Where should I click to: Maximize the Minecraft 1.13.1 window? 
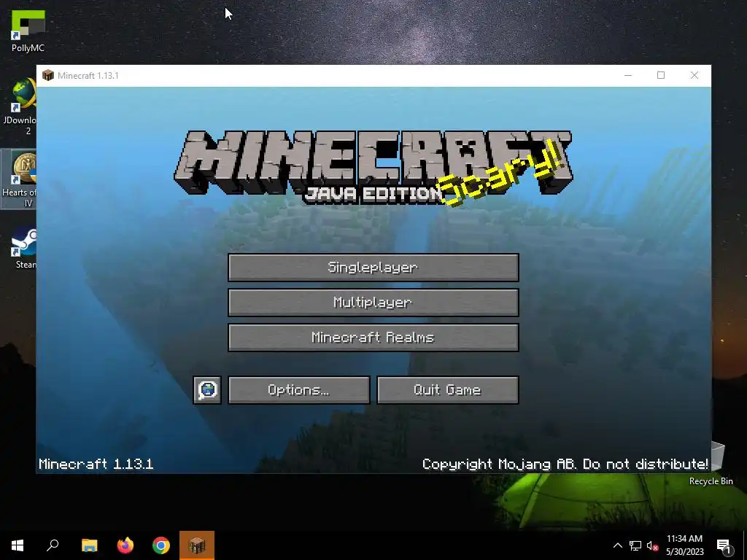[x=661, y=75]
